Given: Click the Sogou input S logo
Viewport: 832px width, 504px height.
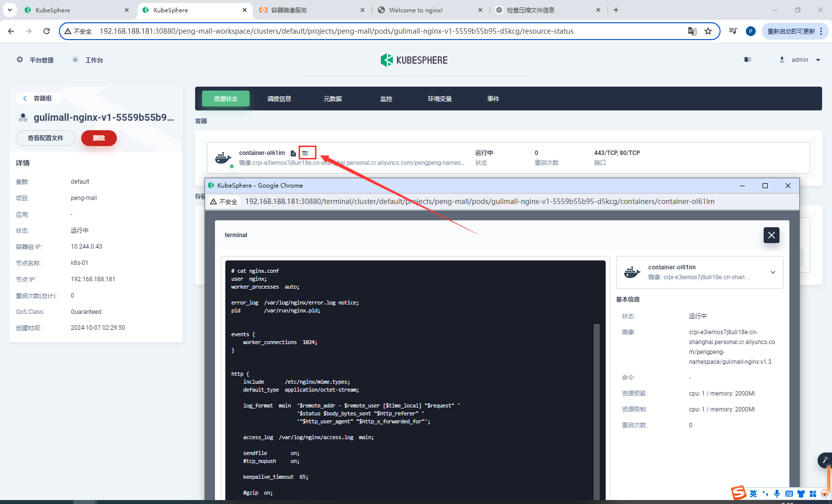Looking at the screenshot, I should (x=739, y=493).
